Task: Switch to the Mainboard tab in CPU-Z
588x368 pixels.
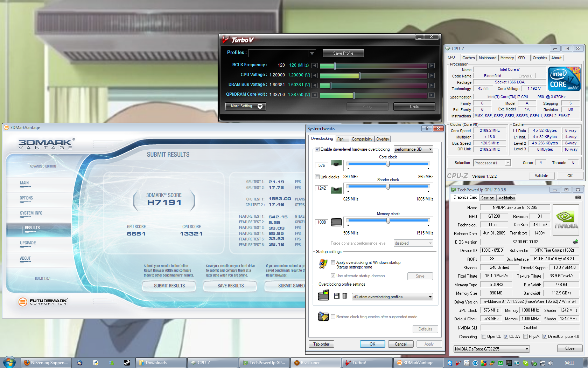Action: pos(487,58)
